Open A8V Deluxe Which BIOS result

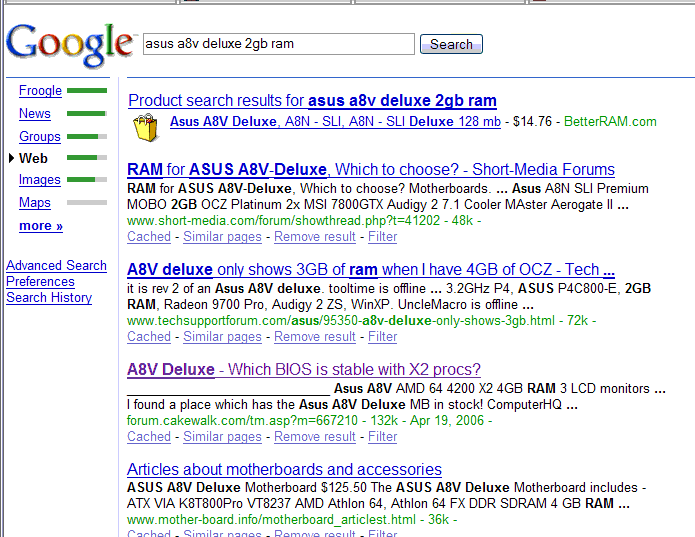[x=304, y=369]
